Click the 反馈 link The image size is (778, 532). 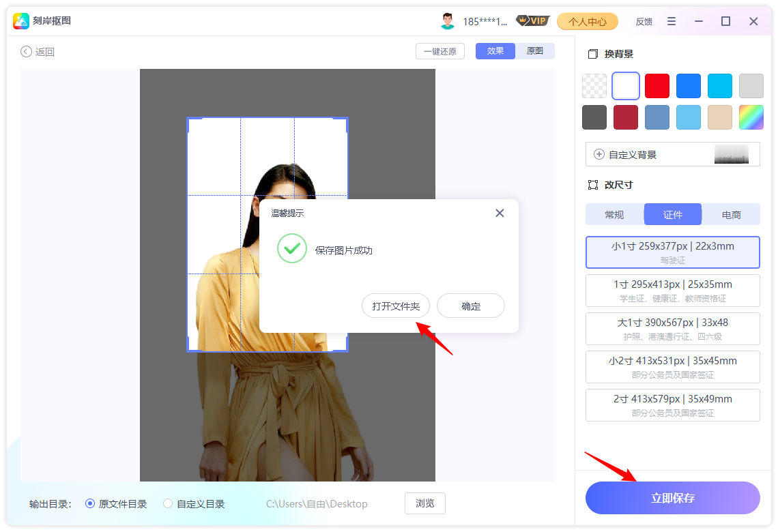644,21
